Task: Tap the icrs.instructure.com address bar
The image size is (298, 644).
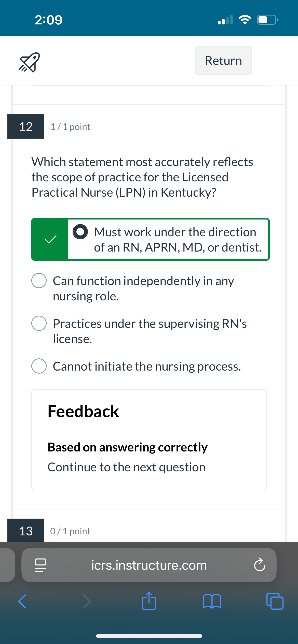Action: click(149, 565)
